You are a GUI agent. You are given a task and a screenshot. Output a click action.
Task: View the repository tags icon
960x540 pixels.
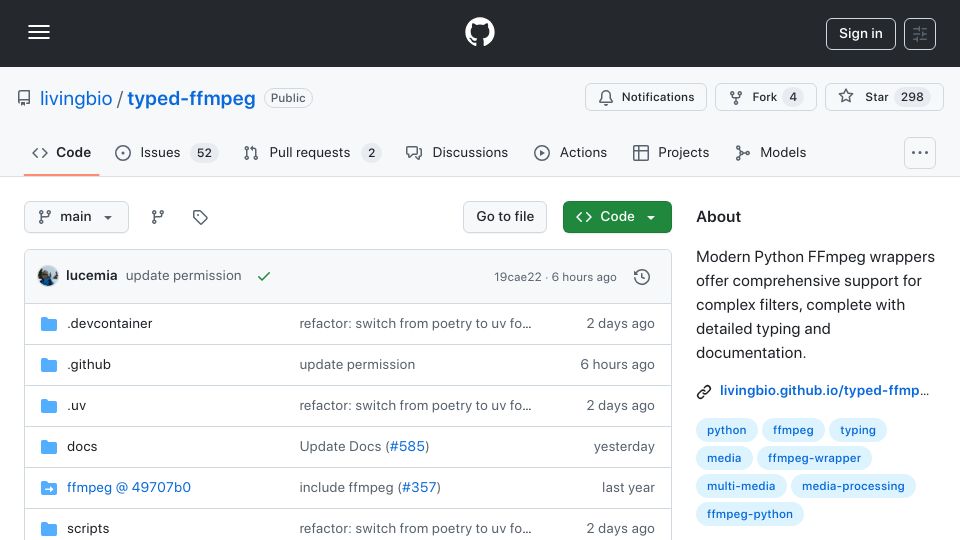(x=200, y=217)
